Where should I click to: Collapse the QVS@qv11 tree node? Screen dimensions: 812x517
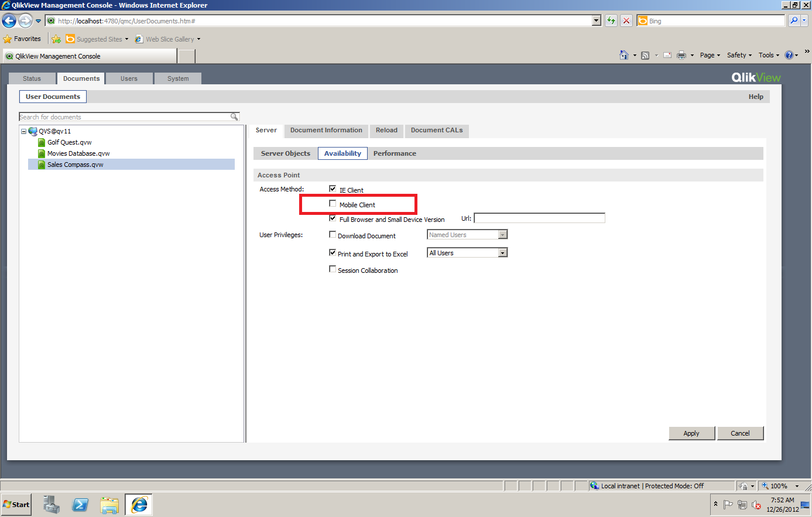click(x=23, y=131)
